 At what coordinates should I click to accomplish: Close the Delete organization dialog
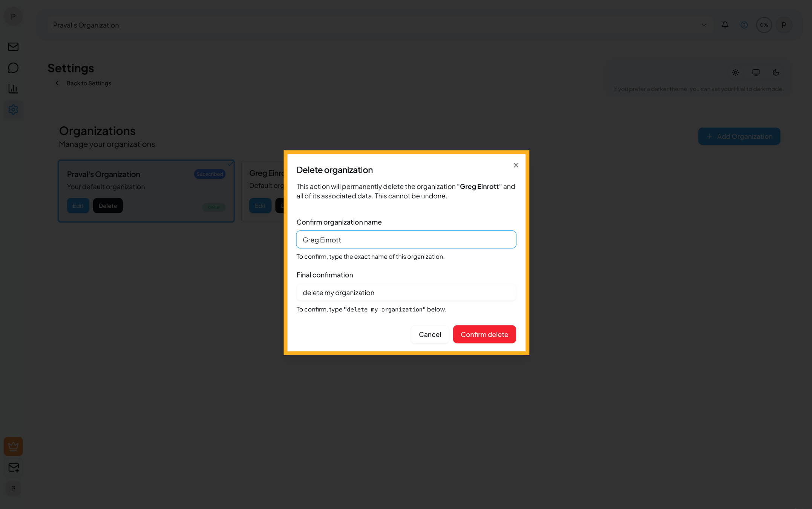coord(516,165)
